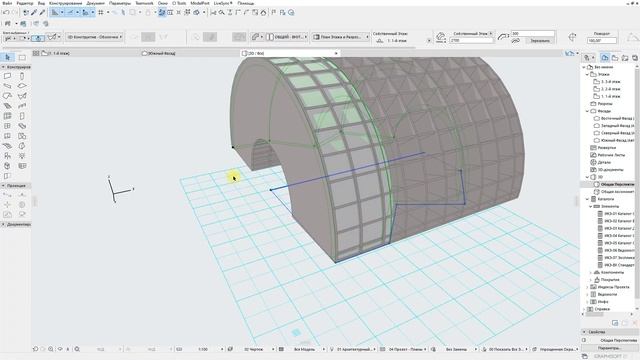Click the Поворот angle input field
The width and height of the screenshot is (640, 360).
[601, 41]
